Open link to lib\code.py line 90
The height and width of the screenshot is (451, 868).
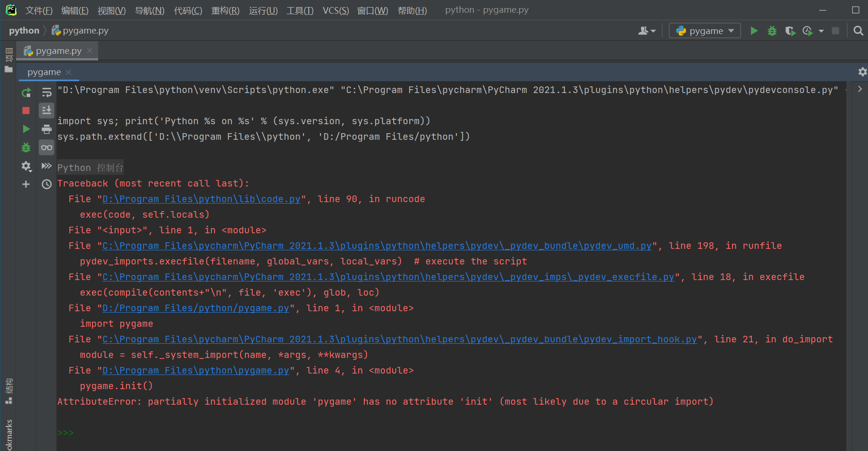(x=202, y=199)
